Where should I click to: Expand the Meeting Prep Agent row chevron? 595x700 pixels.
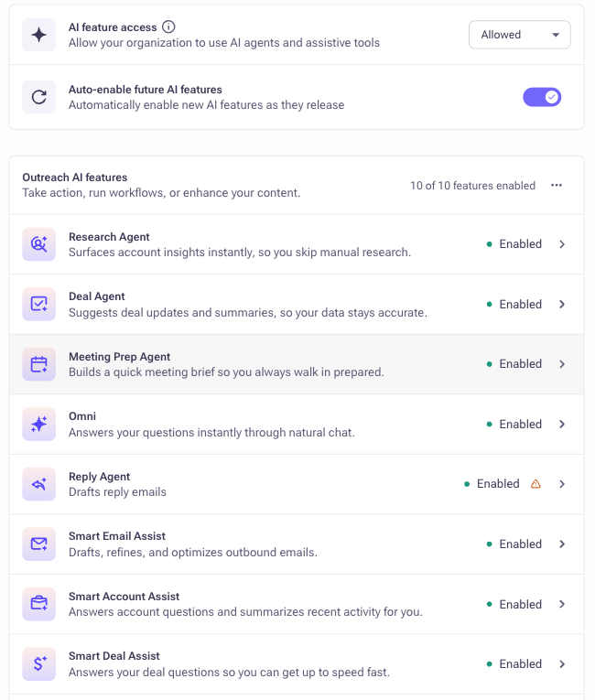[x=562, y=364]
